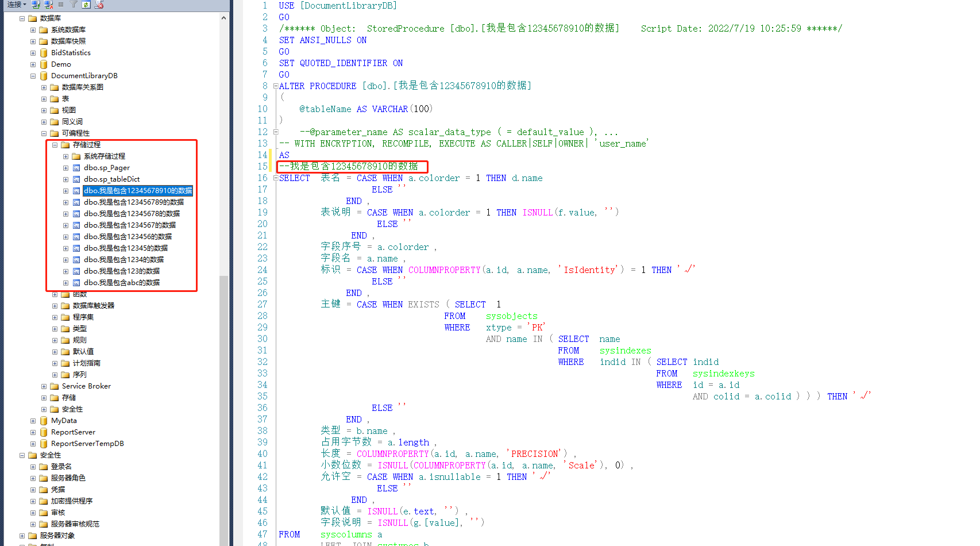The image size is (980, 546).
Task: Select the 计划指南 folder
Action: click(87, 363)
